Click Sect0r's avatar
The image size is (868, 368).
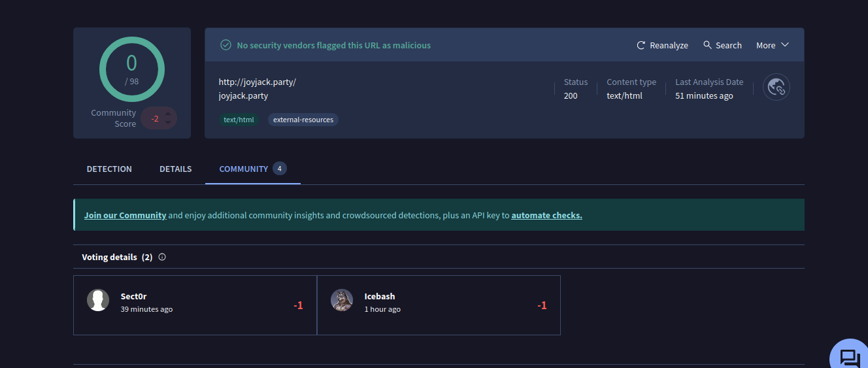pyautogui.click(x=98, y=300)
